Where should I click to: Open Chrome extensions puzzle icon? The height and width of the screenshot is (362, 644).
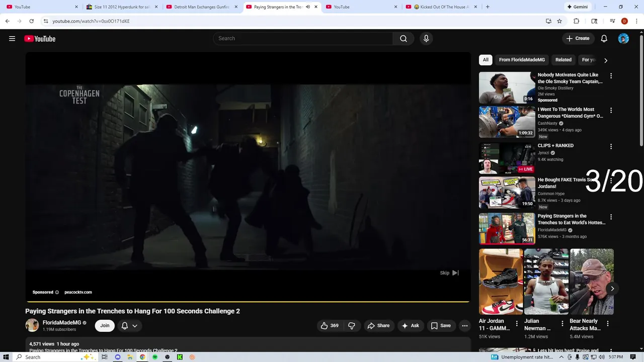coord(577,21)
